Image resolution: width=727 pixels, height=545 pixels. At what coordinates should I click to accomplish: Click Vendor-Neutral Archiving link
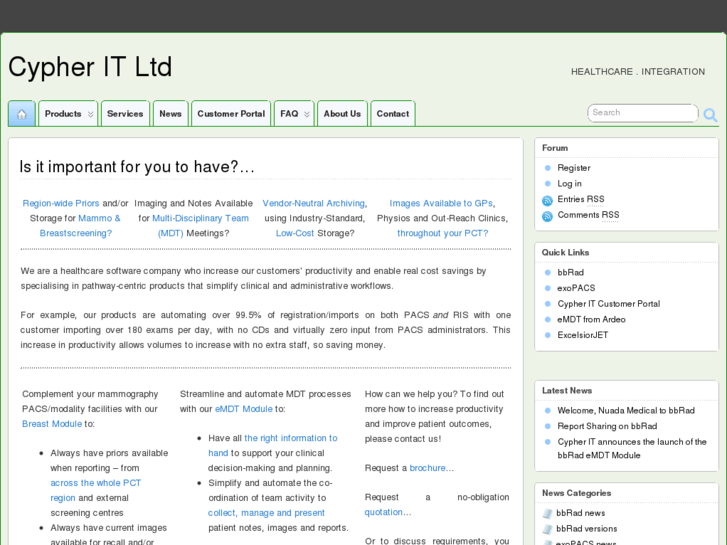coord(313,203)
